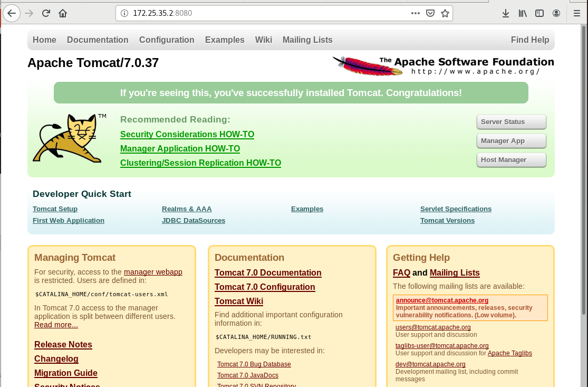Viewport: 588px width, 387px height.
Task: Click dev@tomcat.apache.org mailing list
Action: click(x=430, y=364)
